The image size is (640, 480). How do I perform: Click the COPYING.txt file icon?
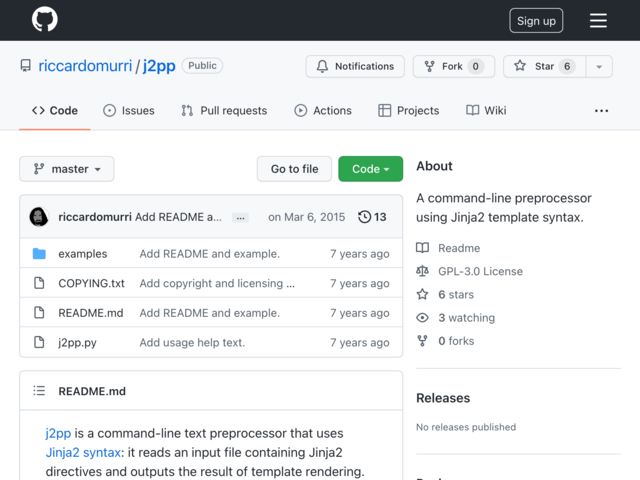pos(39,283)
